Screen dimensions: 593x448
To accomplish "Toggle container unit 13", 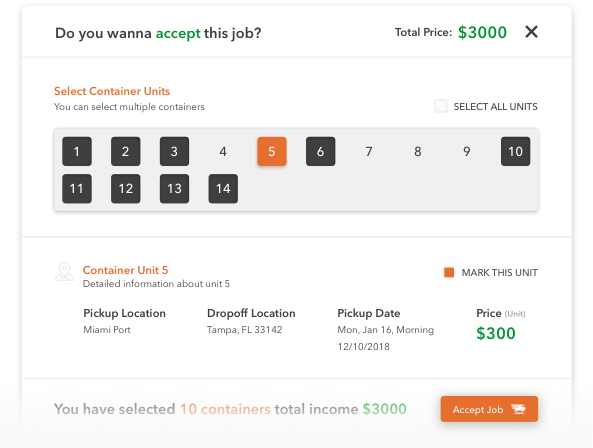I will 174,189.
